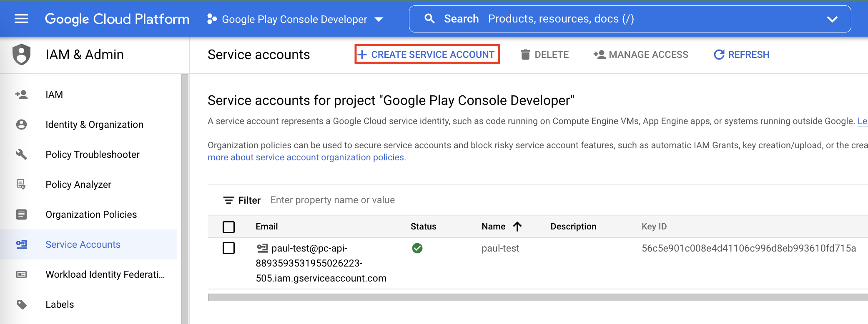Click the add-person icon beside Manage Access

(x=600, y=55)
